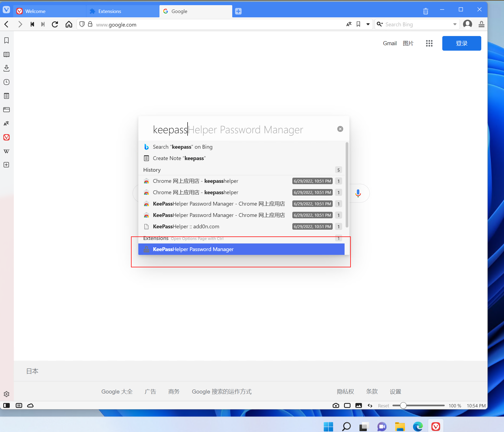Open the Translate panel

(x=6, y=124)
